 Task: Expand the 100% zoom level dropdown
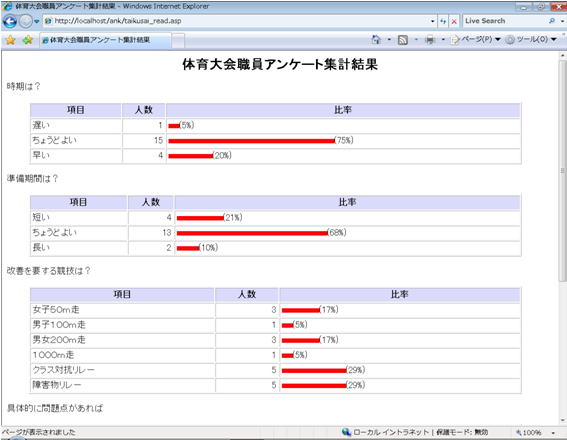point(553,432)
